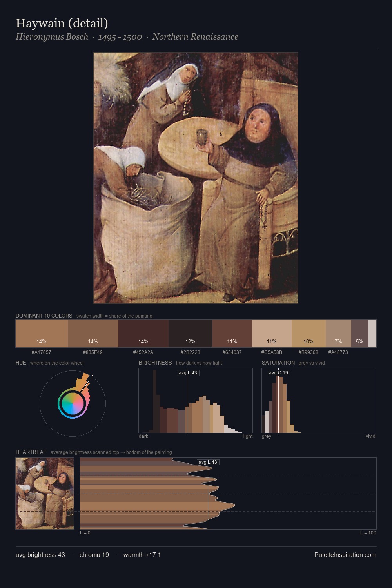Click the 'avg L 43' heartbeat label
Screen dimensions: 392x588
coord(208,462)
